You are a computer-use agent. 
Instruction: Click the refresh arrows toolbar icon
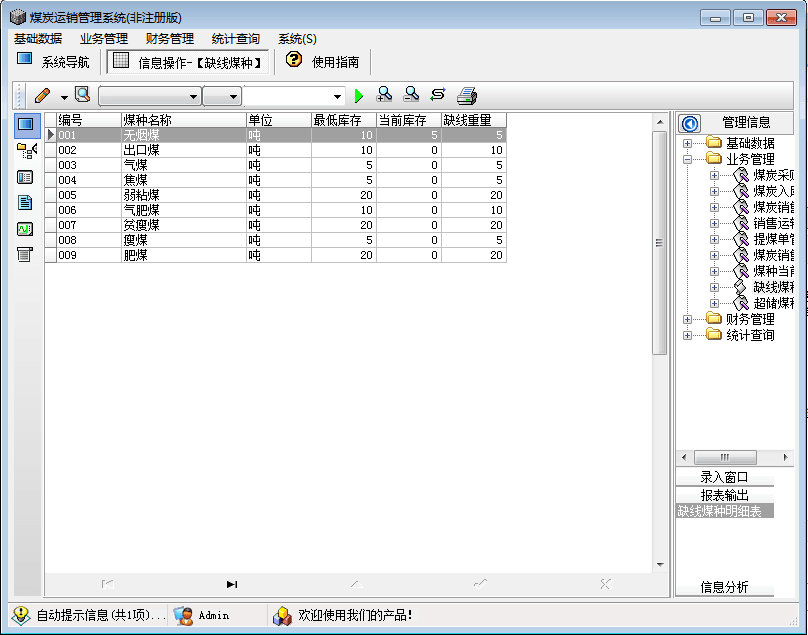point(437,95)
